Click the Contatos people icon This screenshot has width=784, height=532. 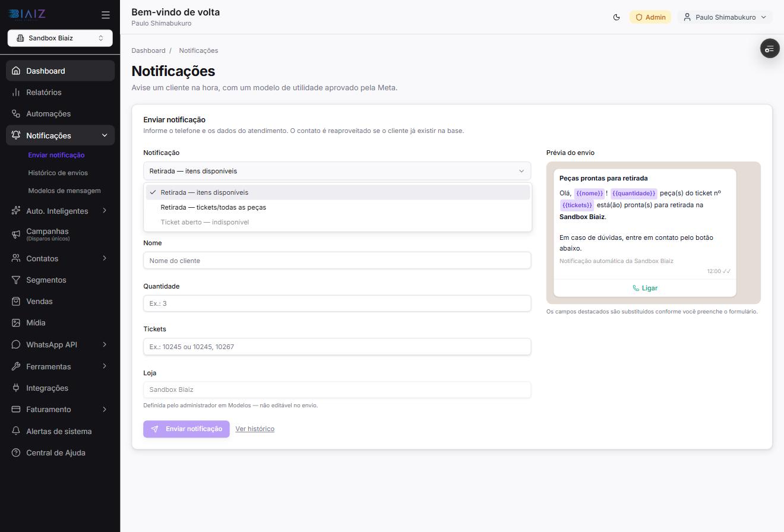tap(16, 258)
